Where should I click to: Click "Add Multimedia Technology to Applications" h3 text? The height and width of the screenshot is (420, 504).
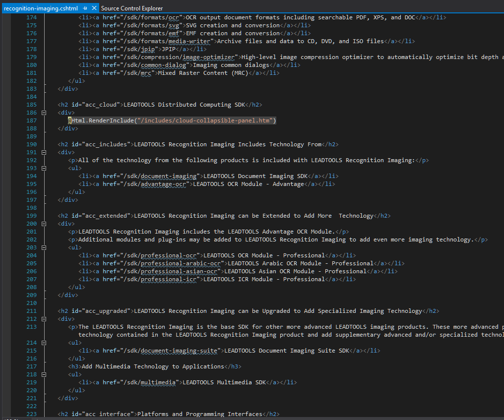coord(153,366)
